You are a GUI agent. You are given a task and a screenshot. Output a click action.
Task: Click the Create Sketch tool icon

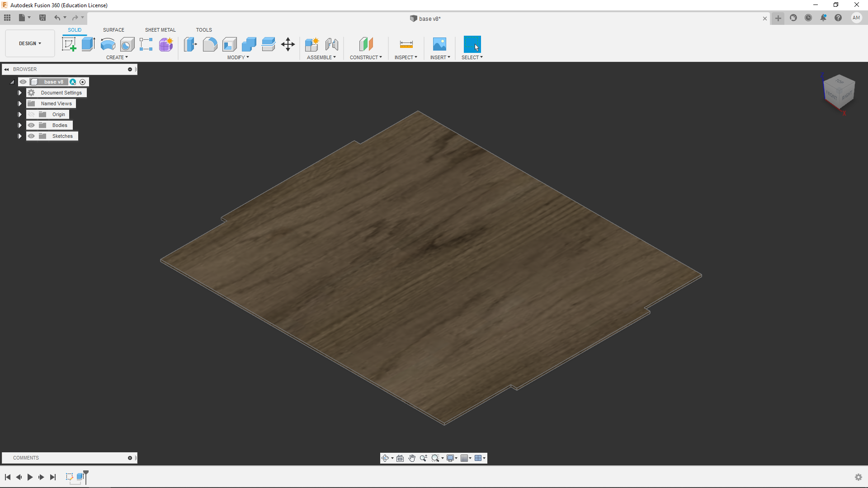click(69, 44)
